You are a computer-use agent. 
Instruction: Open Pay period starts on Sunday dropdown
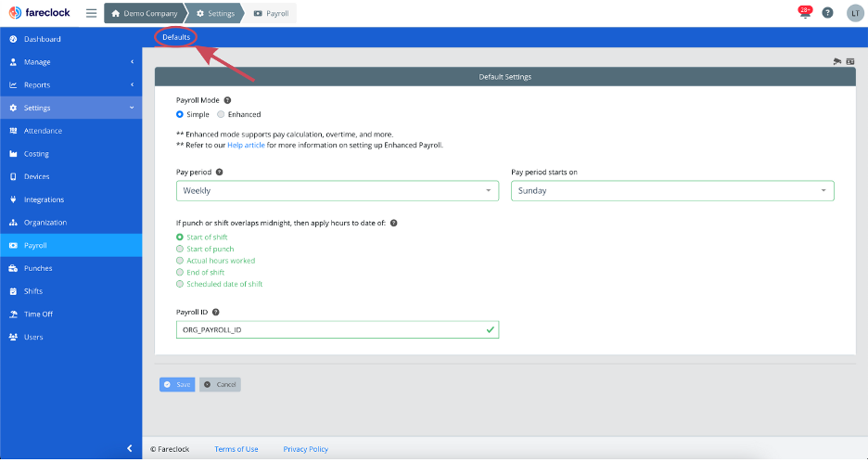(x=672, y=191)
